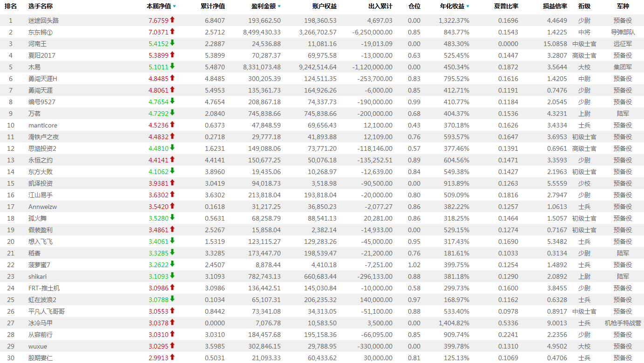Select the profit-loss ratio 15.0858
Viewport: 644px width, 363px height.
(555, 44)
